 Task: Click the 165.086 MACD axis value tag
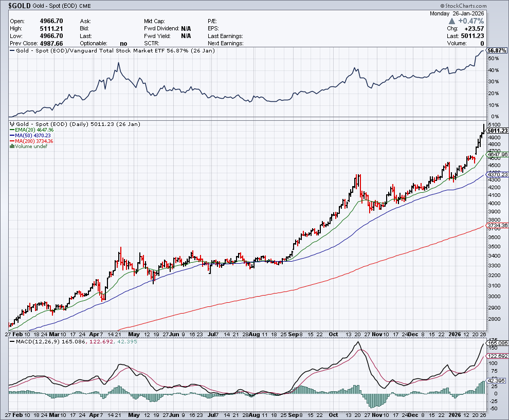[498, 343]
